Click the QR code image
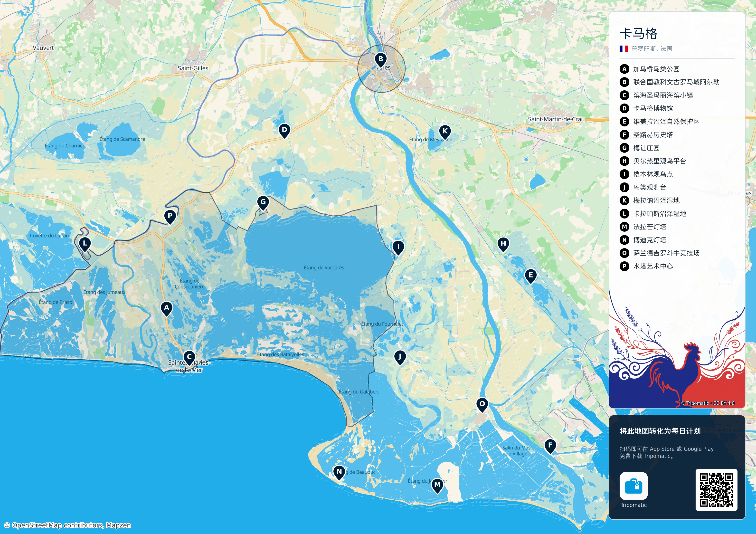This screenshot has width=756, height=534. click(x=716, y=490)
